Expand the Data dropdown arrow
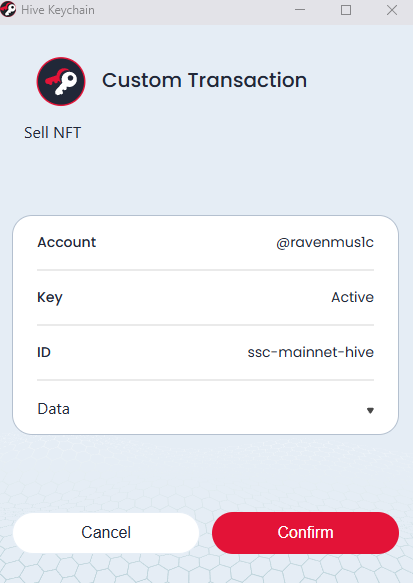This screenshot has width=413, height=583. click(370, 410)
